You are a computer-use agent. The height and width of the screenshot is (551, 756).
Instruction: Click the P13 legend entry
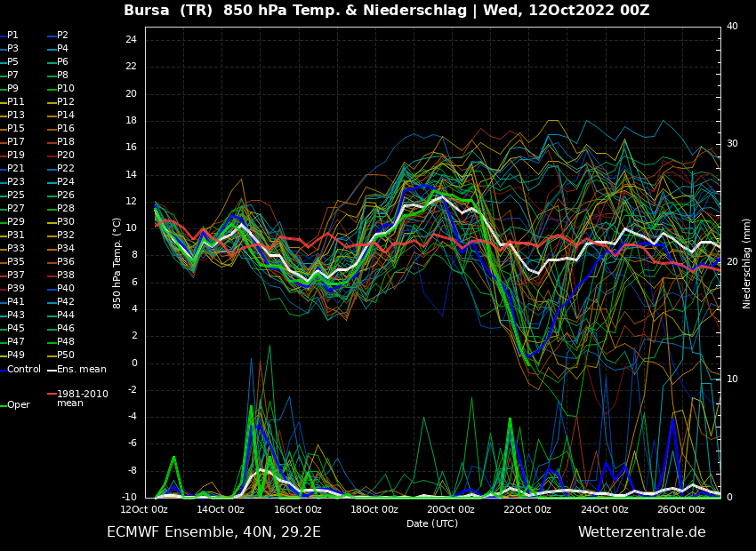pyautogui.click(x=12, y=116)
